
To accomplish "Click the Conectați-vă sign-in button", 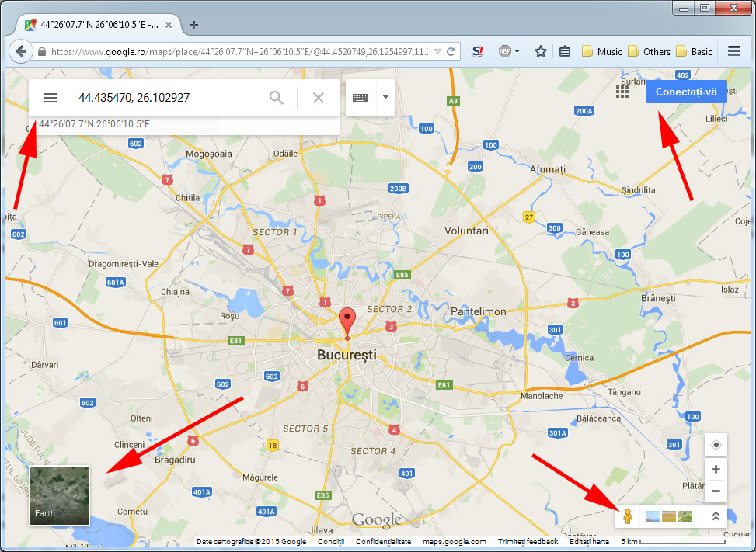I will 686,92.
